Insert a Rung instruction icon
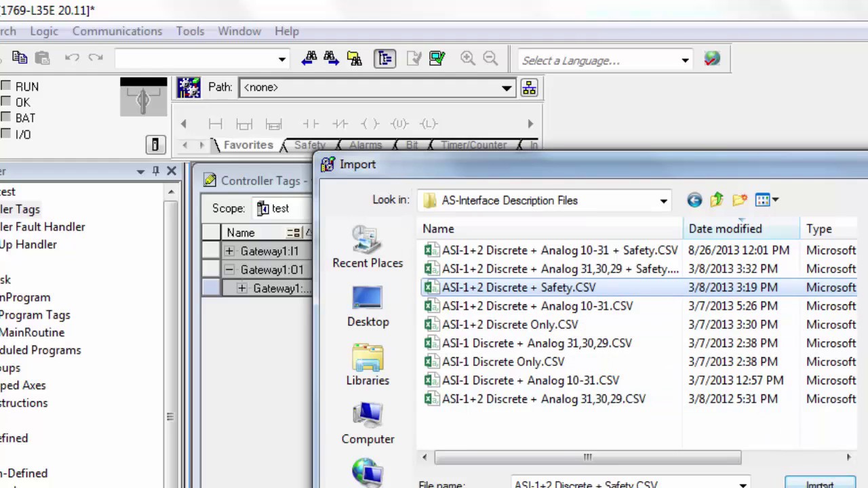The width and height of the screenshot is (868, 488). [x=216, y=123]
